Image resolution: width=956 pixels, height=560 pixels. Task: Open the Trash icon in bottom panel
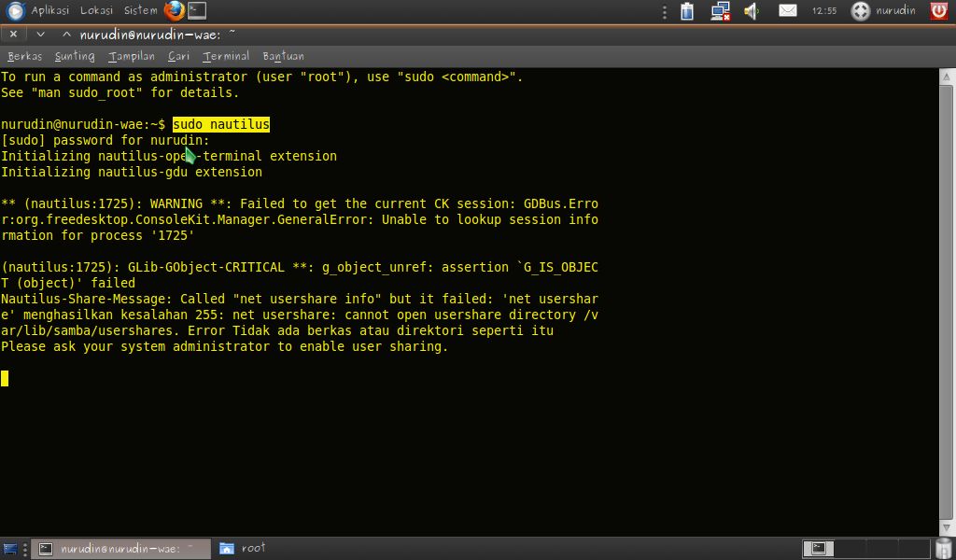tap(945, 549)
